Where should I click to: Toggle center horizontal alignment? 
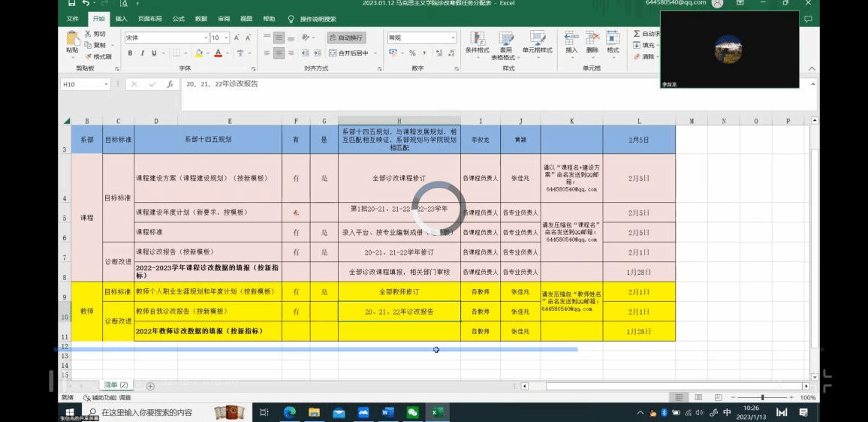tap(279, 53)
